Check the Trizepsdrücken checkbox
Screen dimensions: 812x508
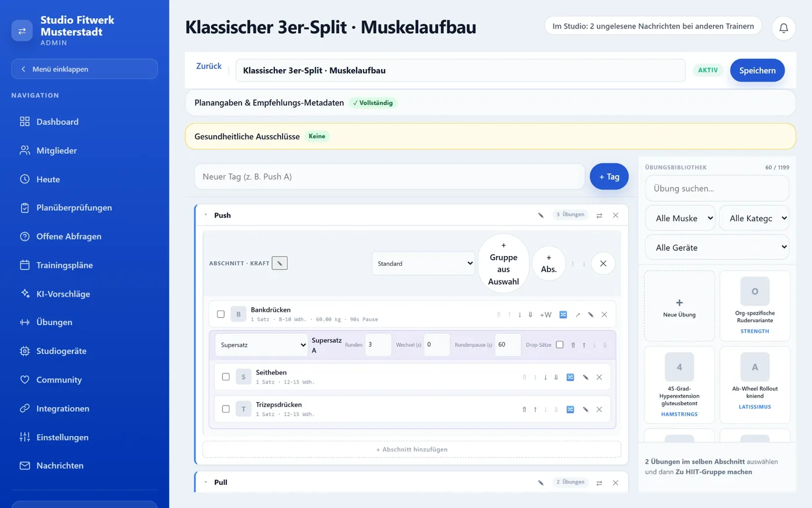(226, 409)
